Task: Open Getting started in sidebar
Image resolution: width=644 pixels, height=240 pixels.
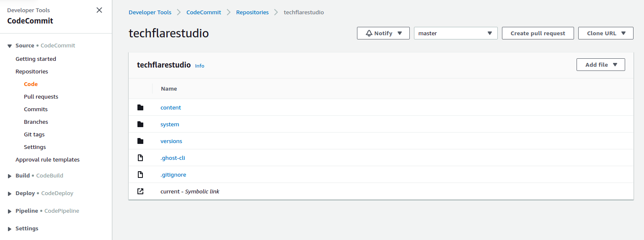Action: 36,59
